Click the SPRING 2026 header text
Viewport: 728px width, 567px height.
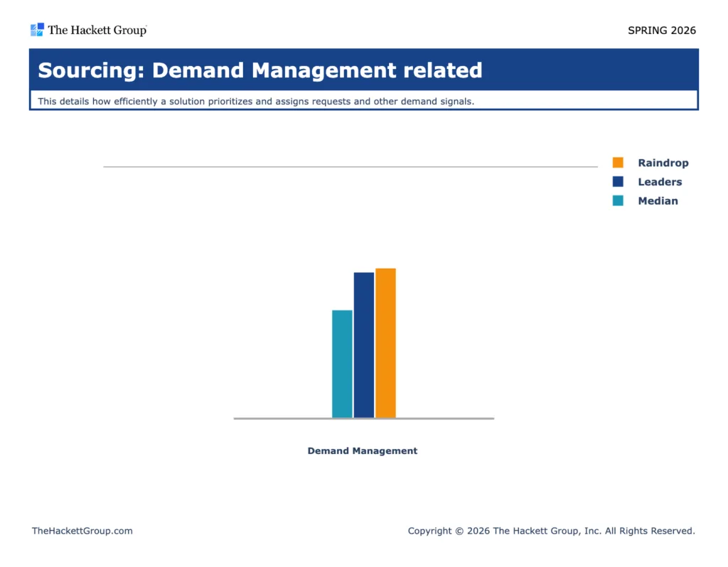point(662,31)
